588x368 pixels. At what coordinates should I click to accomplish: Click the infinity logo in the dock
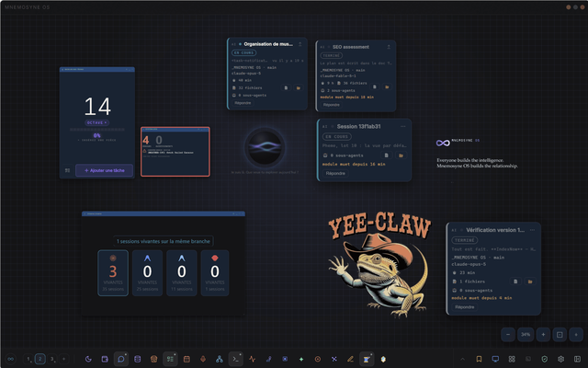[10, 359]
